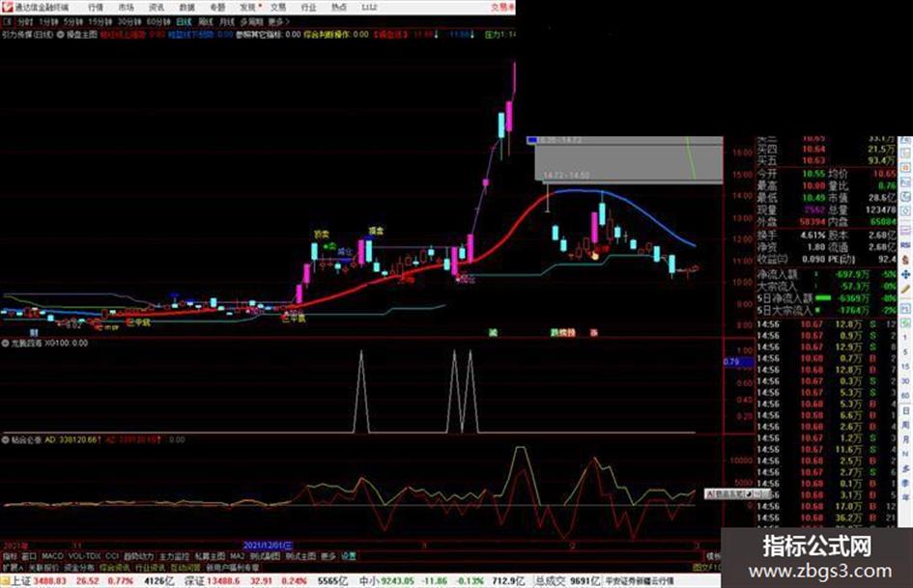Click the 钻合金叉 sub-chart indicator circle icon
The image size is (913, 588).
(5, 440)
